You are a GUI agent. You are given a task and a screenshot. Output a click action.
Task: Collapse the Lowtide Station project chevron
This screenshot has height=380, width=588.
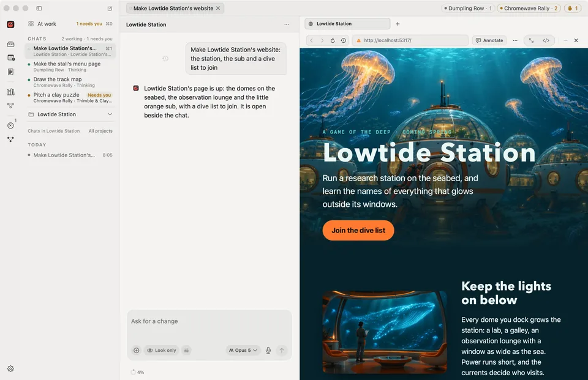(110, 114)
